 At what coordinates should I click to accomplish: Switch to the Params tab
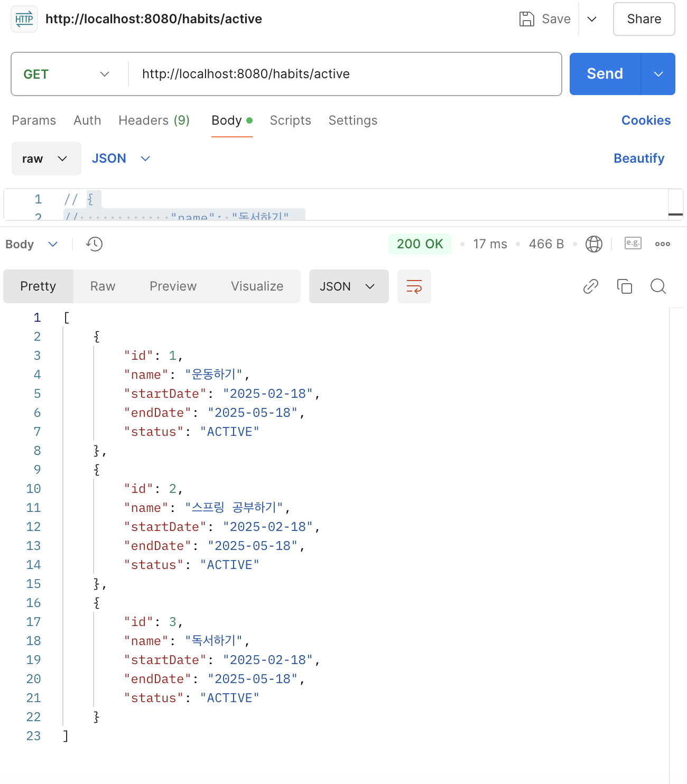[x=34, y=120]
